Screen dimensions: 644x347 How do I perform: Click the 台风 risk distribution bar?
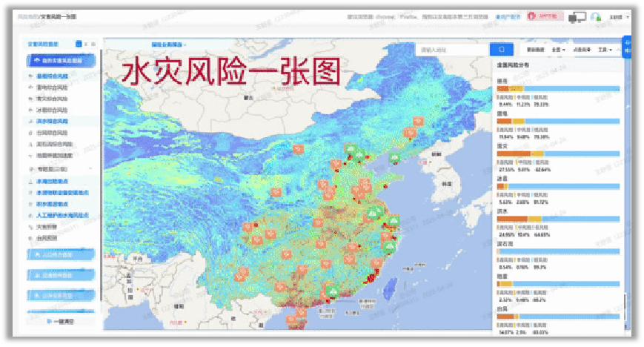point(558,317)
